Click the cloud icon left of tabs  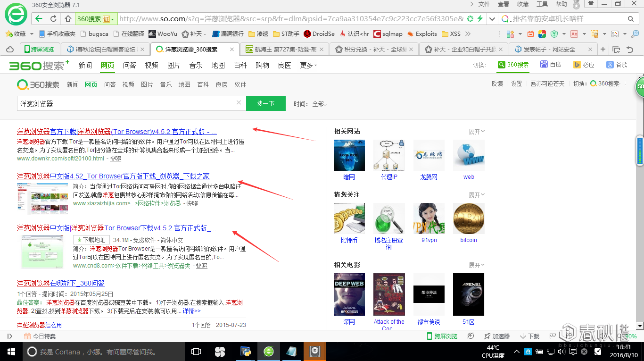[x=9, y=49]
